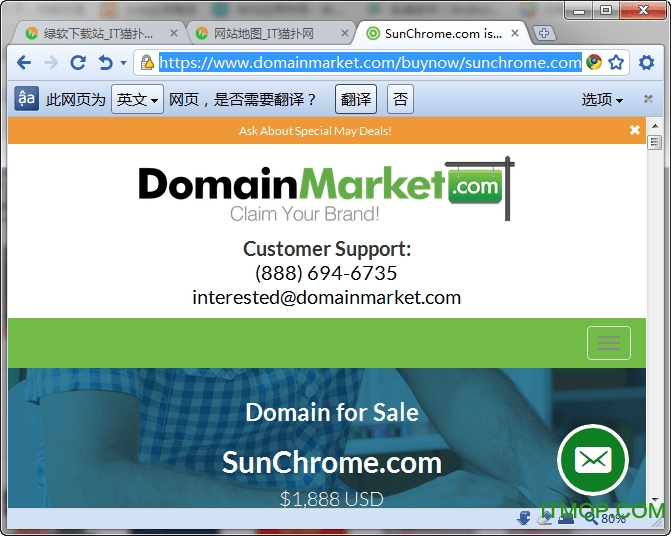The height and width of the screenshot is (536, 671).
Task: Close the 网站地图 tab
Action: click(344, 33)
